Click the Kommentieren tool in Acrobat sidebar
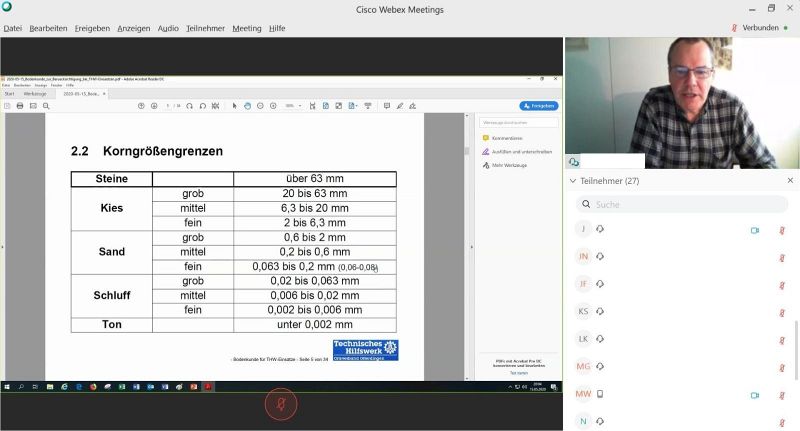Screen dimensions: 800x431 (x=507, y=138)
